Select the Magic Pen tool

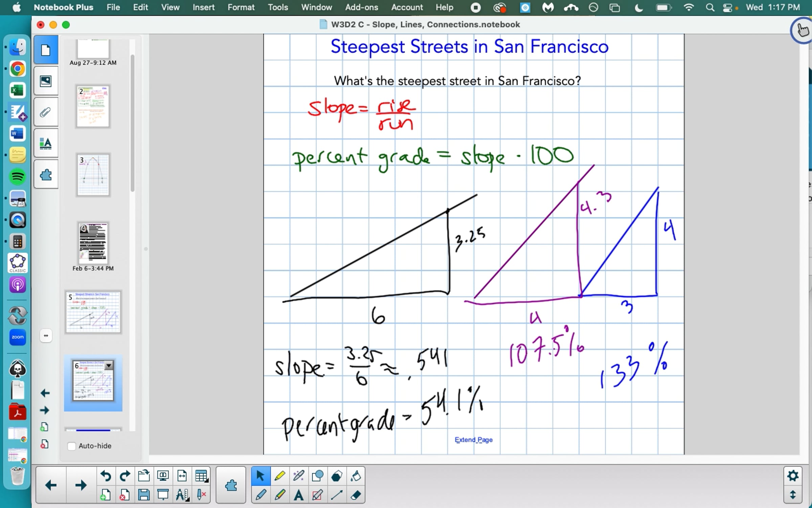(298, 476)
